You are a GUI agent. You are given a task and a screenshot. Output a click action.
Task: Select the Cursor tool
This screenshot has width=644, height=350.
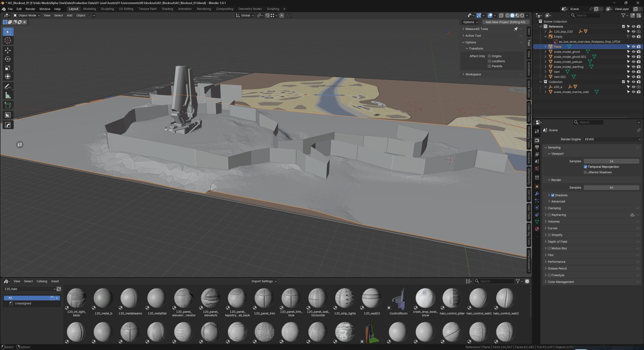click(x=8, y=40)
